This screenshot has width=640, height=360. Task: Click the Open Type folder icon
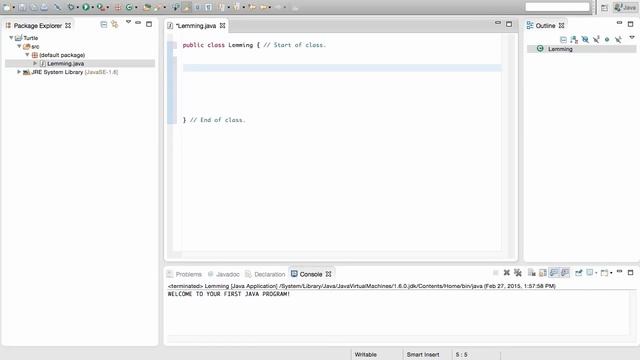(x=147, y=7)
